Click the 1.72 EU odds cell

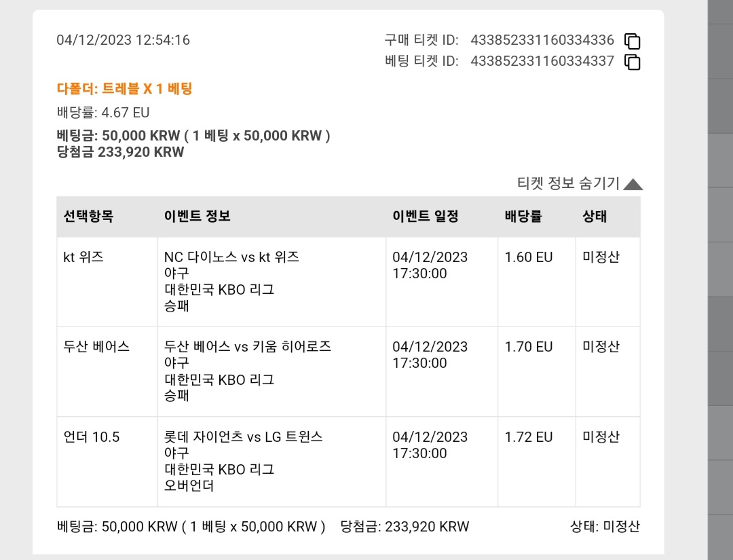point(537,462)
